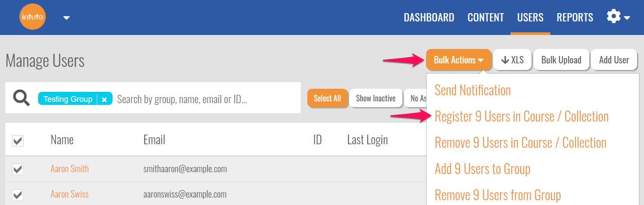Open Aaron Smith's user profile link
Screen dimensions: 644x205
70,169
